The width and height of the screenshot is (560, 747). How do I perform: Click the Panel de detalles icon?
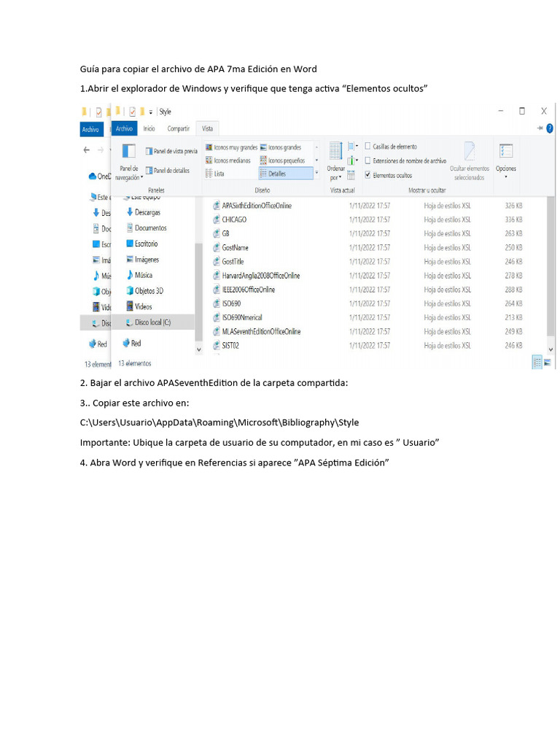click(149, 170)
